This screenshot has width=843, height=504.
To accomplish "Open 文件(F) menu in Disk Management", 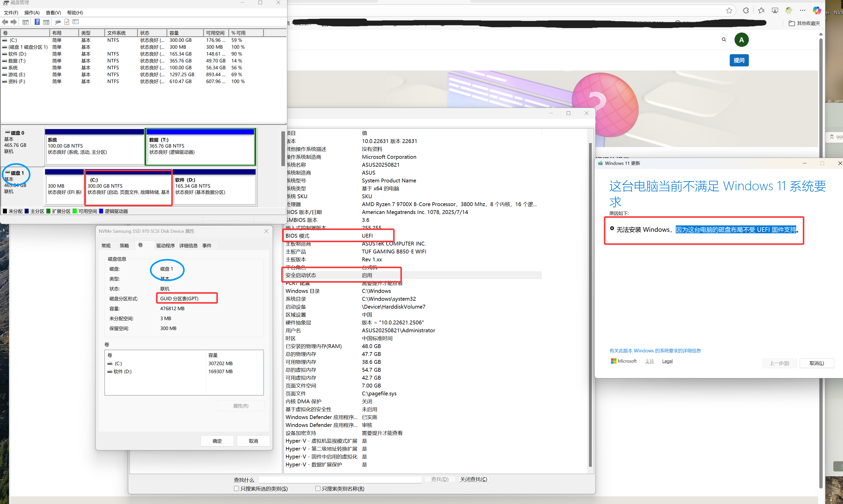I will [x=11, y=12].
